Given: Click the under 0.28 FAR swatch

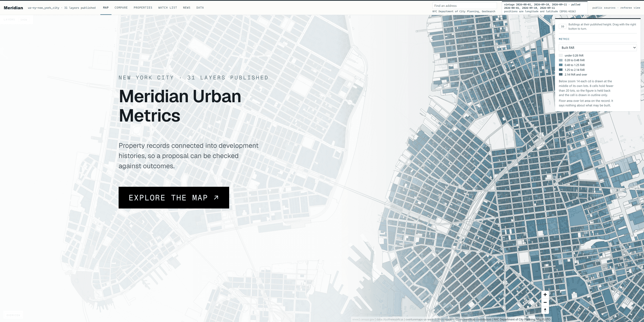Looking at the screenshot, I should coord(561,56).
